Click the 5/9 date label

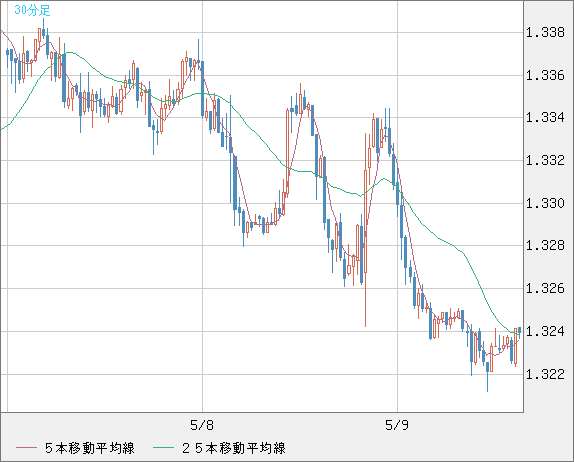(x=397, y=425)
